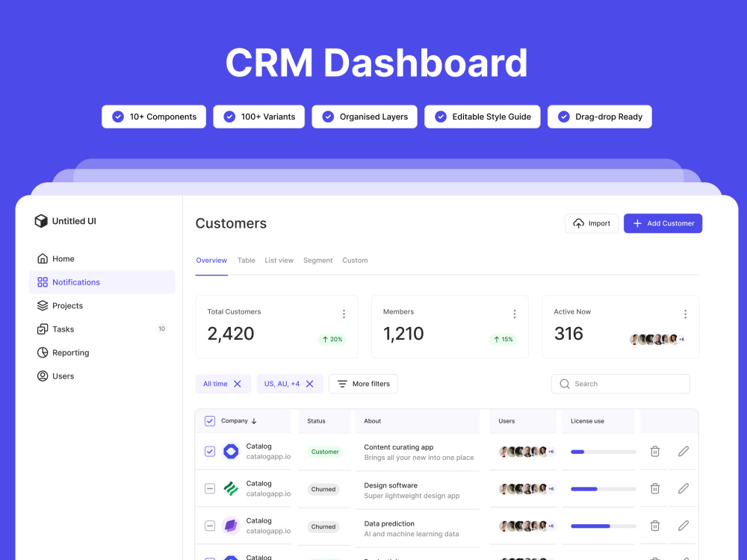The height and width of the screenshot is (560, 747).
Task: Switch to the Custom tab
Action: pos(355,261)
